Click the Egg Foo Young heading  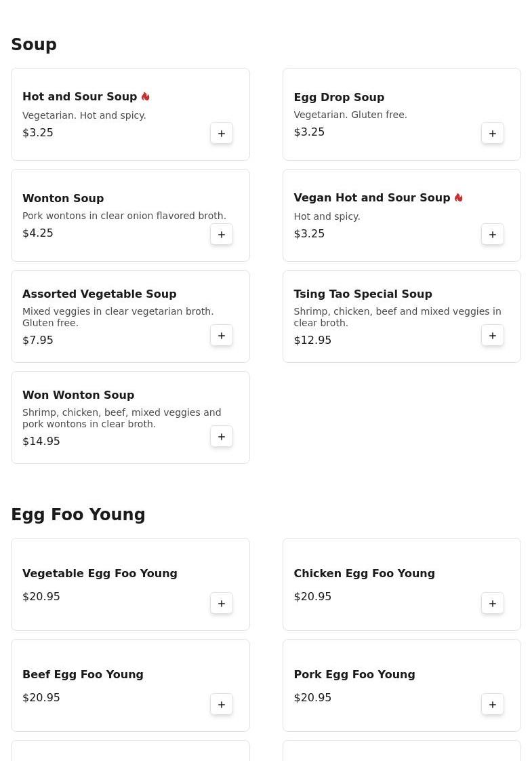78,515
